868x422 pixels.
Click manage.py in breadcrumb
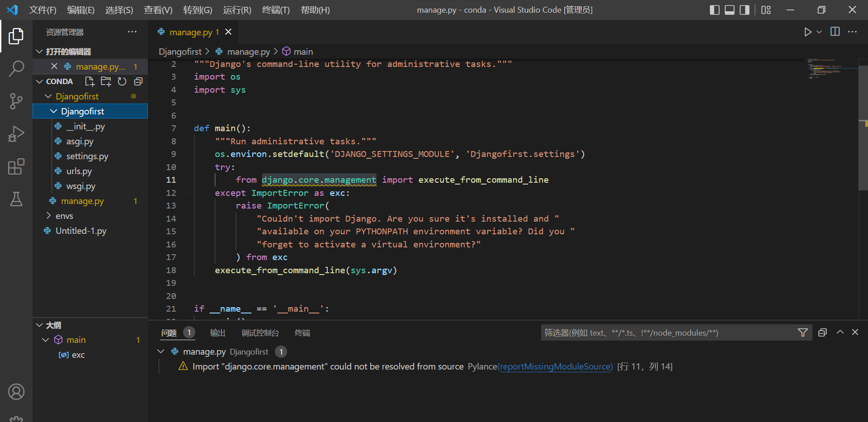(x=248, y=52)
